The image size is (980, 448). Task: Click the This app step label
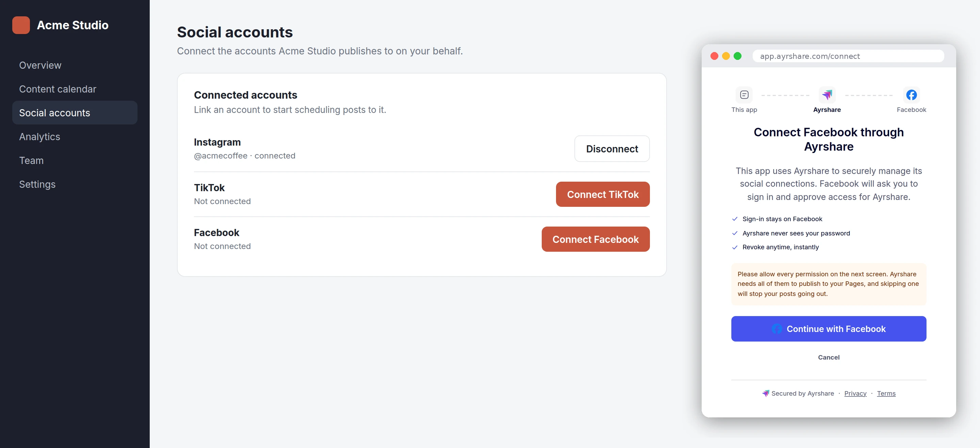coord(744,110)
